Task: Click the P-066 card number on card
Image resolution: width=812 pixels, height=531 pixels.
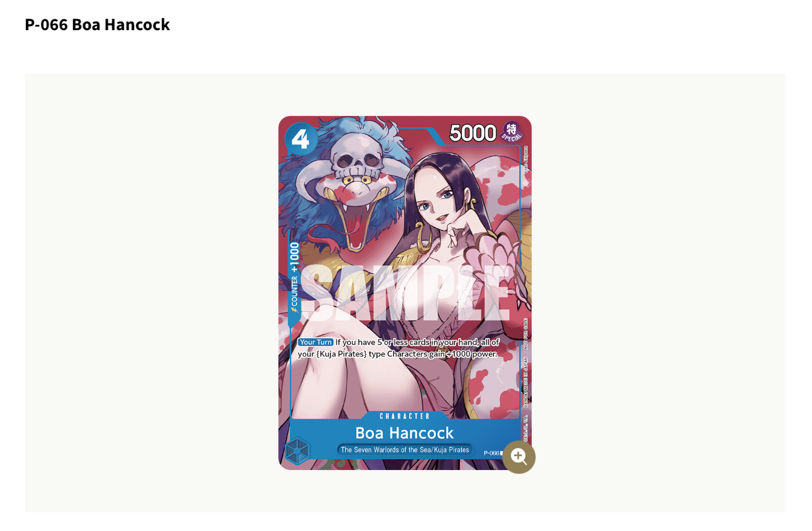Action: tap(491, 453)
